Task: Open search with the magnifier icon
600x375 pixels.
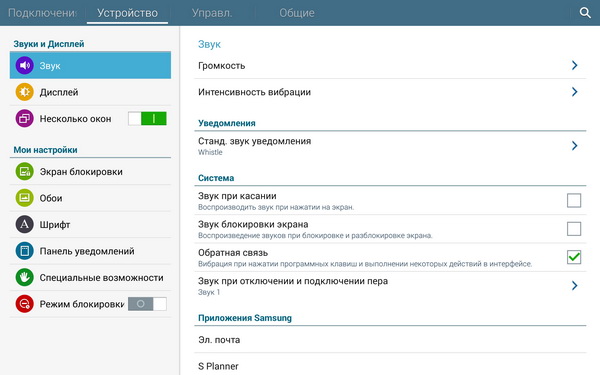Action: 585,13
